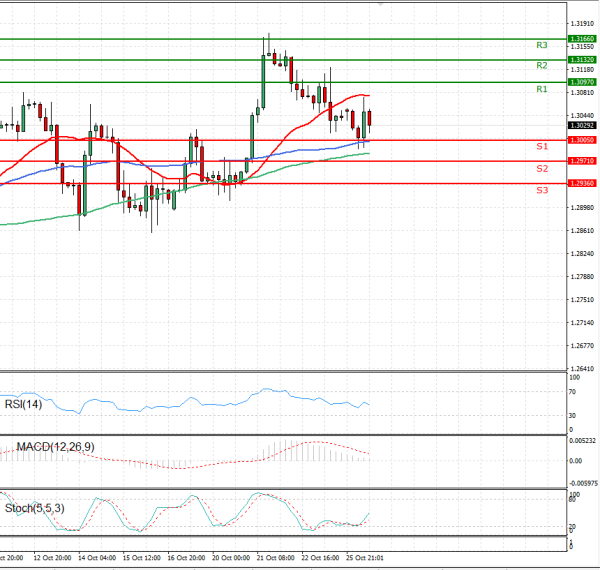Click the 14 Oct 04:00 time label
Image resolution: width=600 pixels, height=570 pixels.
98,557
